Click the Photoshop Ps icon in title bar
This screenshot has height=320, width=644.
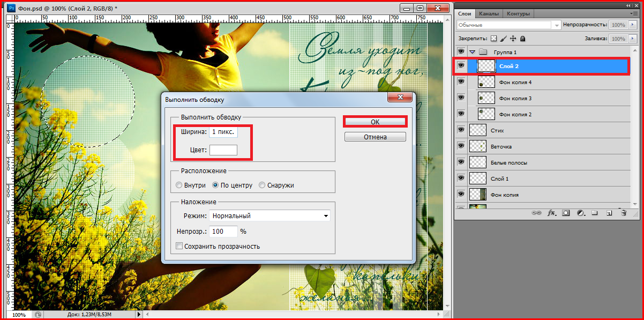pos(11,8)
